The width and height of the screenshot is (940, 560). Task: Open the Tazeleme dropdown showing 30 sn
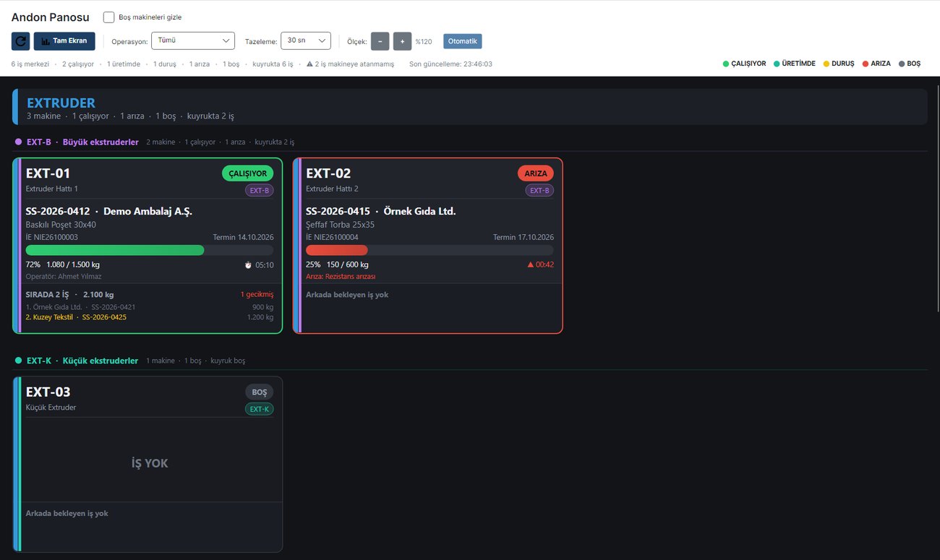(x=306, y=41)
